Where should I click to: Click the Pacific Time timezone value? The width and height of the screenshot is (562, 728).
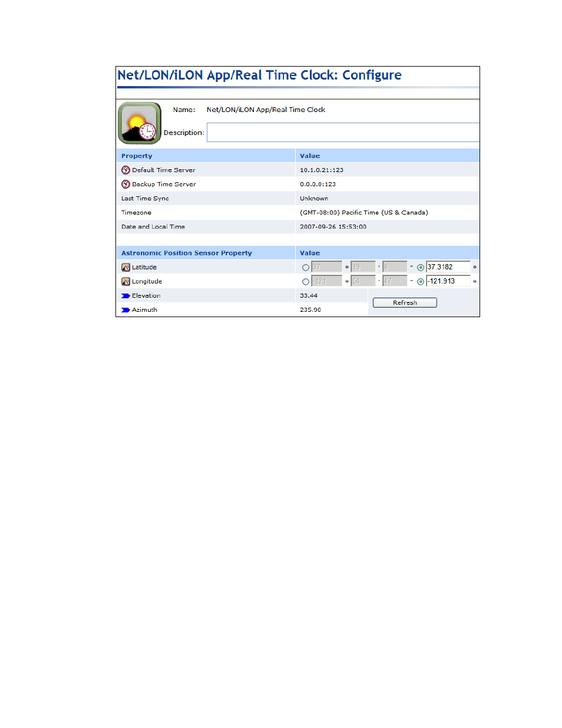pos(364,213)
